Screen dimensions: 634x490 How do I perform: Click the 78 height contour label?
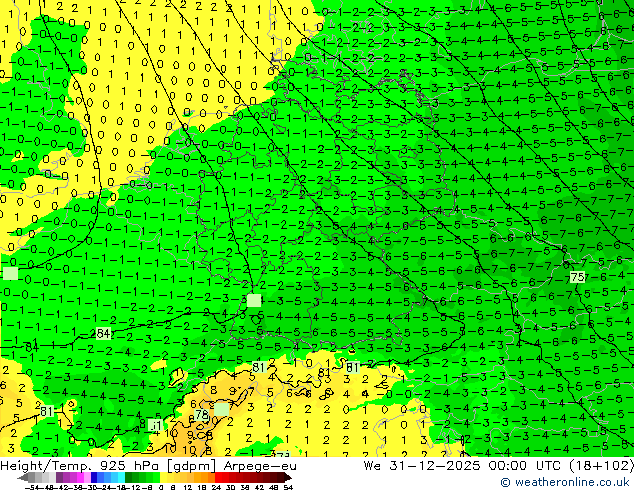point(202,415)
